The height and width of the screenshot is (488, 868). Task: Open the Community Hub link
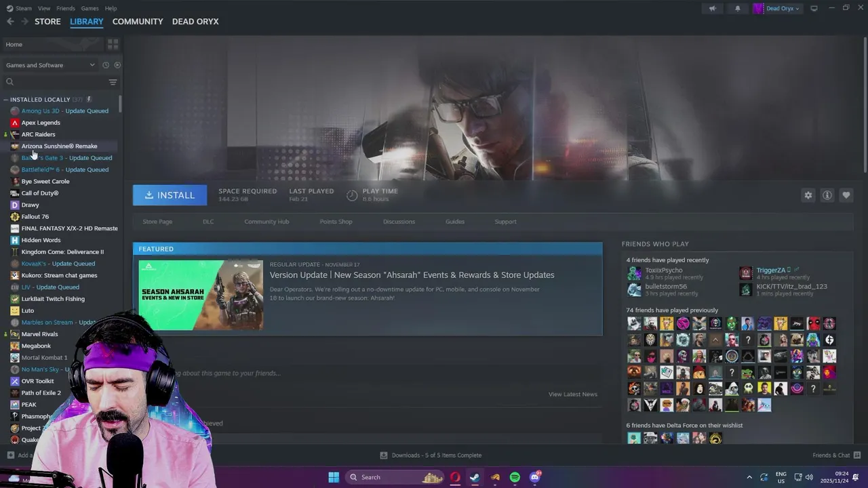coord(267,222)
